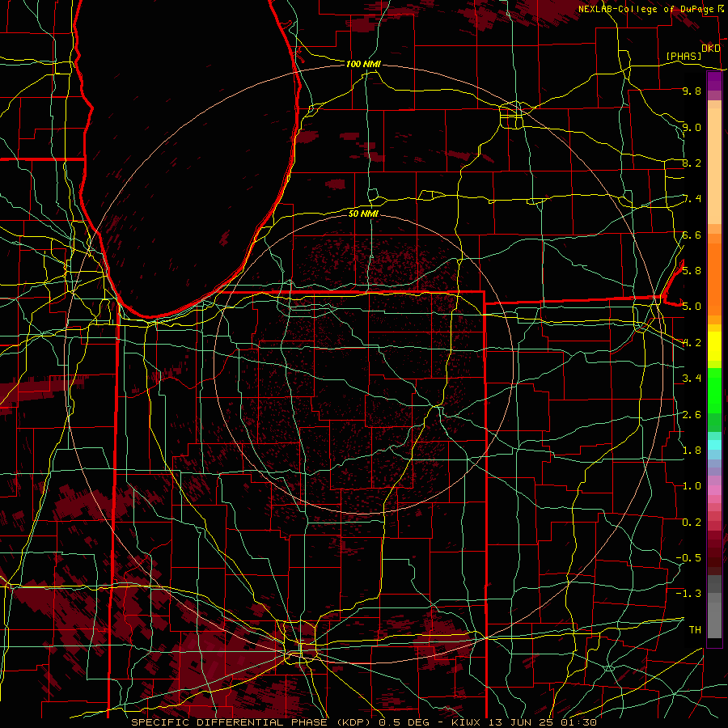
Task: Click the 1.8 value on the color scale
Action: (x=692, y=450)
